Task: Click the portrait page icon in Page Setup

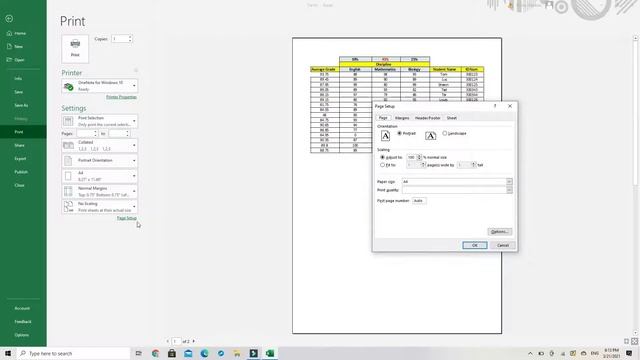Action: pyautogui.click(x=385, y=136)
